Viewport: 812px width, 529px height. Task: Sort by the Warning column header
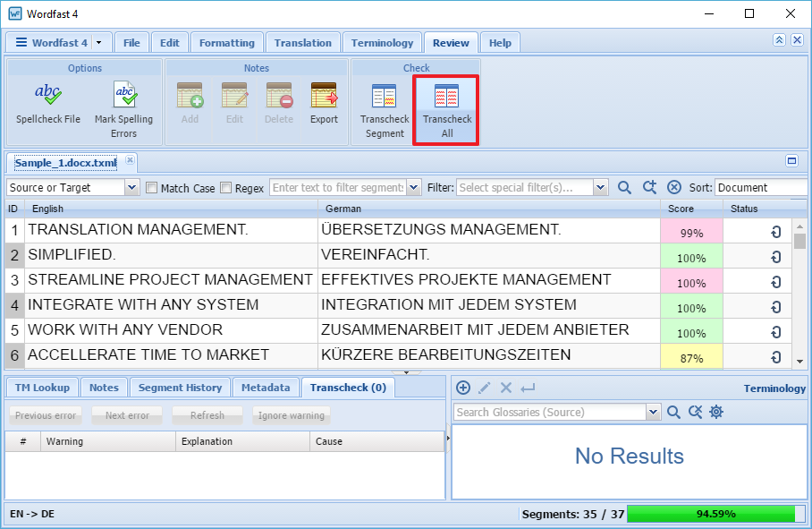(x=107, y=441)
